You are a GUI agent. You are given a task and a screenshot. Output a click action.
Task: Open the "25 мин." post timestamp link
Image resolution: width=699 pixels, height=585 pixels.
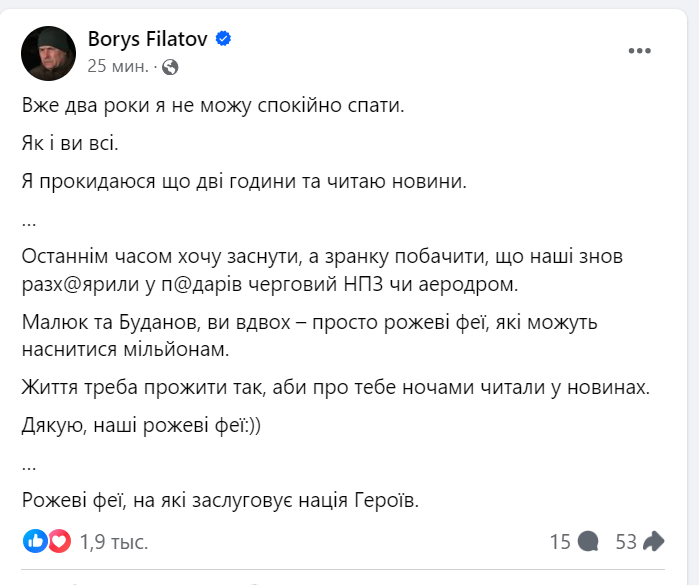tap(118, 67)
